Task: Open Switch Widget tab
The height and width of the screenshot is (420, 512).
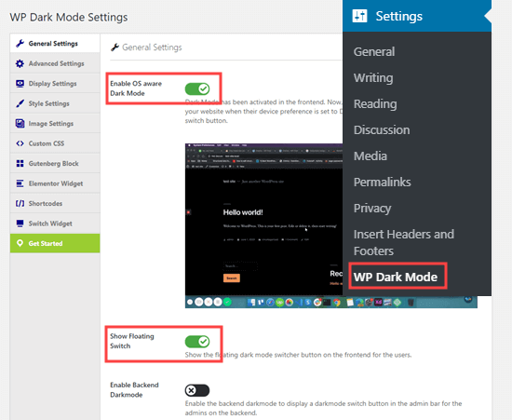Action: click(x=55, y=224)
